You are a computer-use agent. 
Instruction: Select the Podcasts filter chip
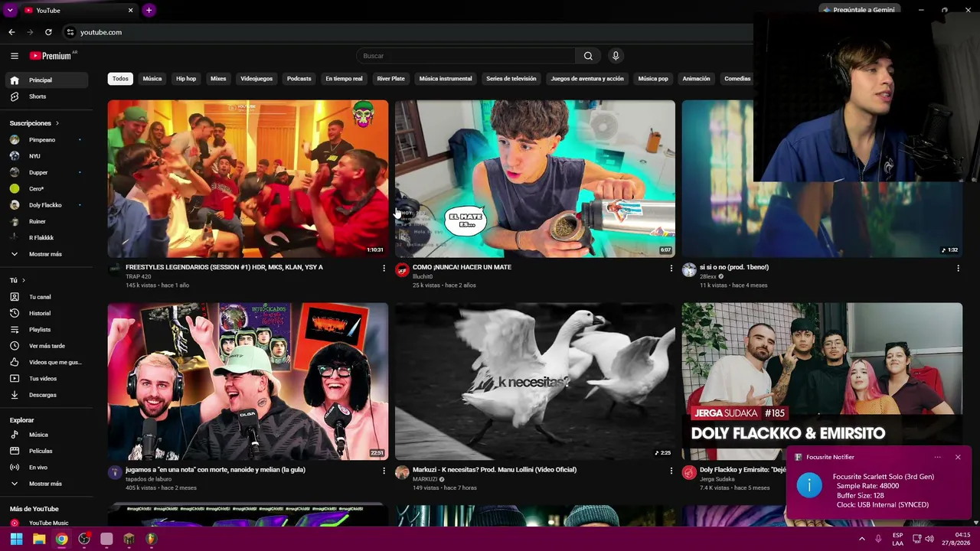[299, 79]
